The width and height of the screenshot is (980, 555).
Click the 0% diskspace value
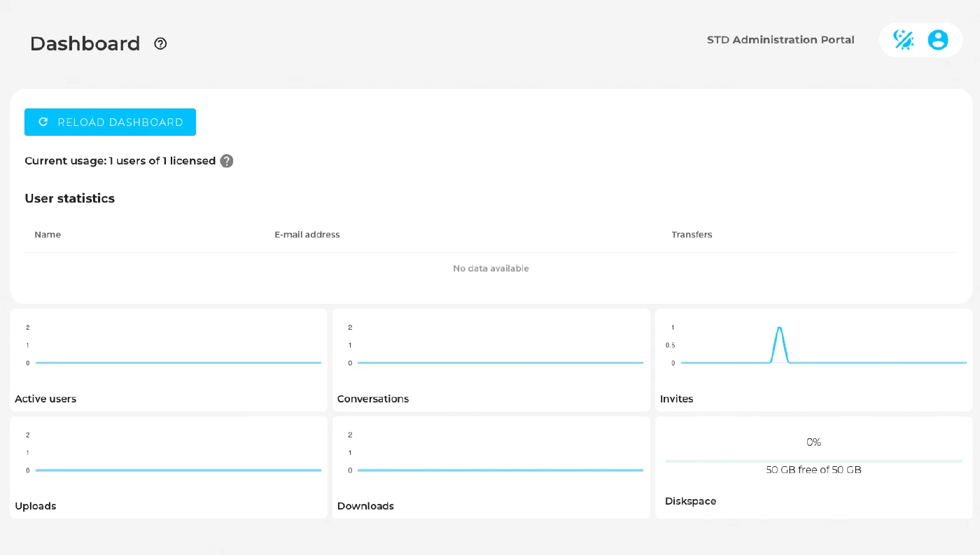[x=813, y=442]
